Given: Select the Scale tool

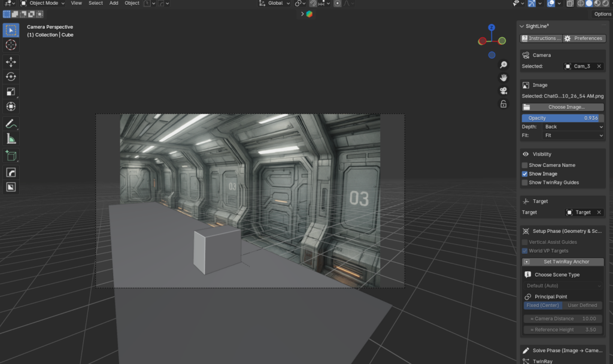Looking at the screenshot, I should [11, 92].
